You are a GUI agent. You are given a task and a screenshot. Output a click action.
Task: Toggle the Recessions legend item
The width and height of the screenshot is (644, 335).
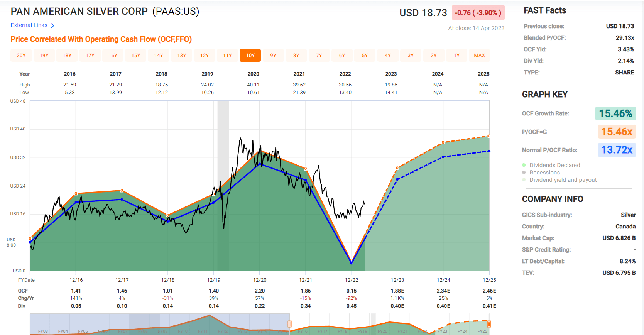541,173
